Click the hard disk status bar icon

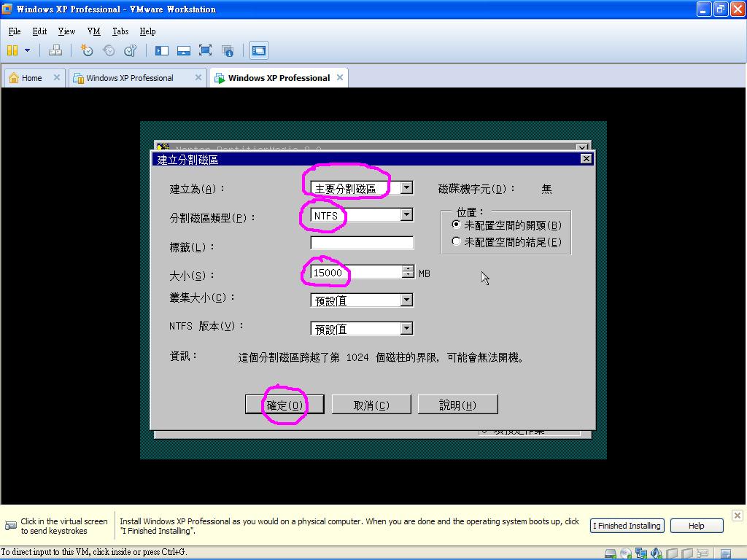pos(611,553)
